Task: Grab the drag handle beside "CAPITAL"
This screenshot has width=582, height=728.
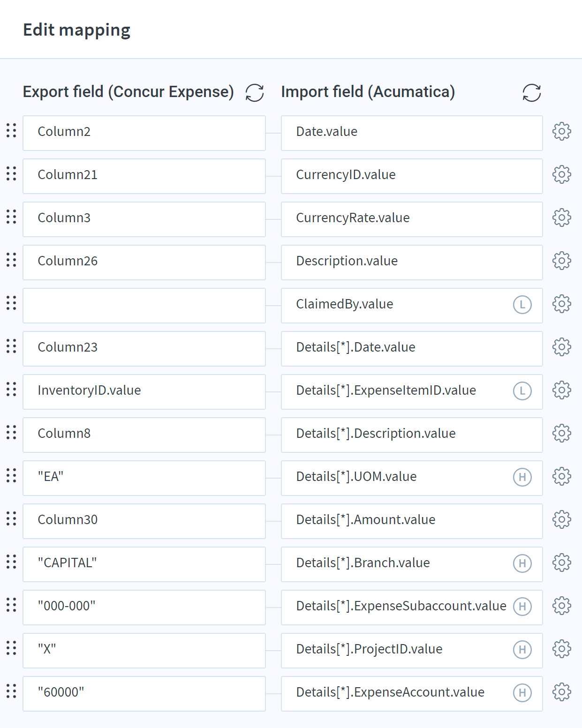Action: [x=11, y=562]
